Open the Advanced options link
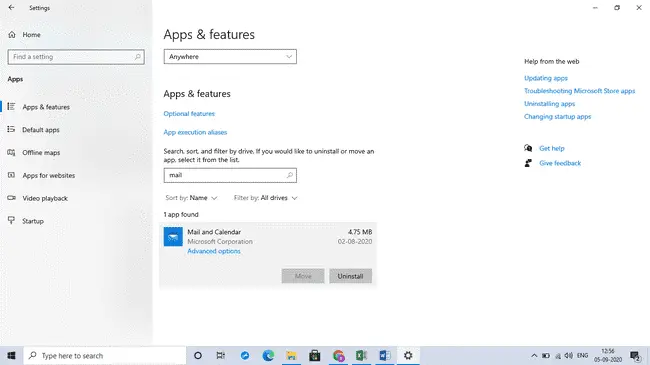This screenshot has width=650, height=365. [x=214, y=251]
